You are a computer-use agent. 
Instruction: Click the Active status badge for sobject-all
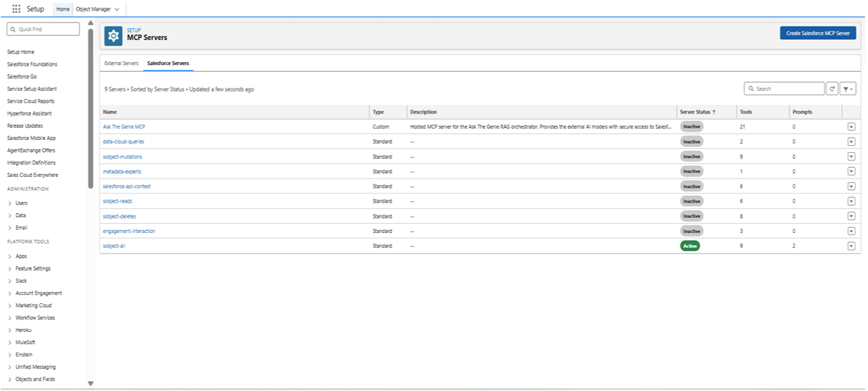pyautogui.click(x=689, y=246)
